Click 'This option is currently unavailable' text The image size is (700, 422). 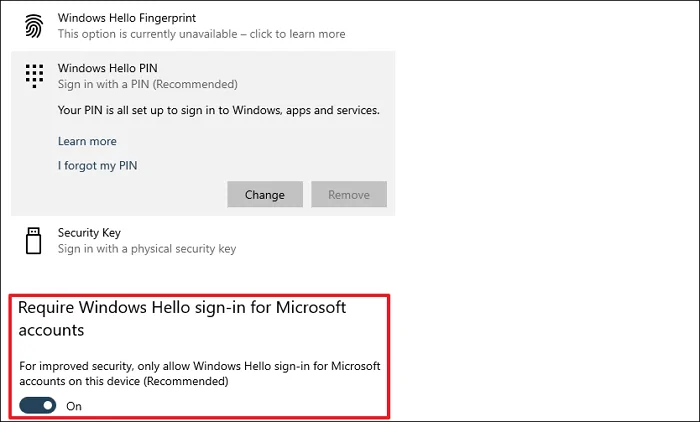coord(201,34)
